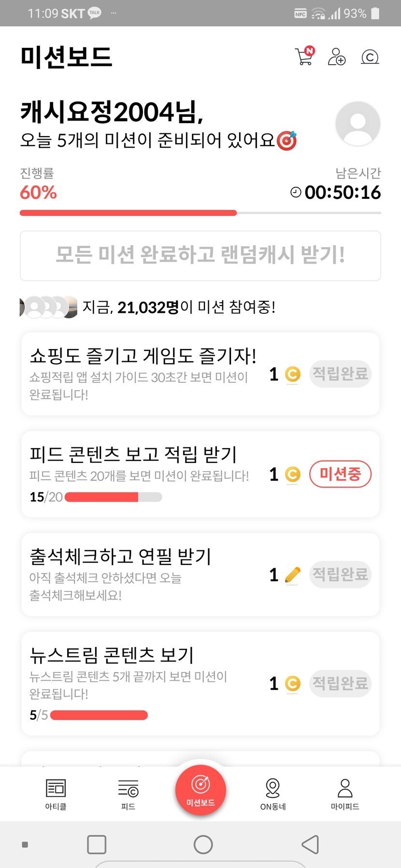
Task: Open the shopping cart icon
Action: pyautogui.click(x=304, y=56)
